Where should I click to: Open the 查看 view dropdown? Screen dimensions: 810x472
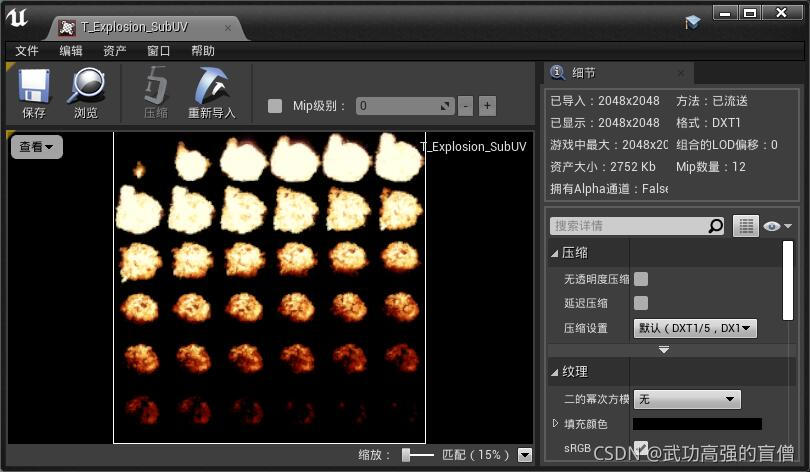point(37,147)
